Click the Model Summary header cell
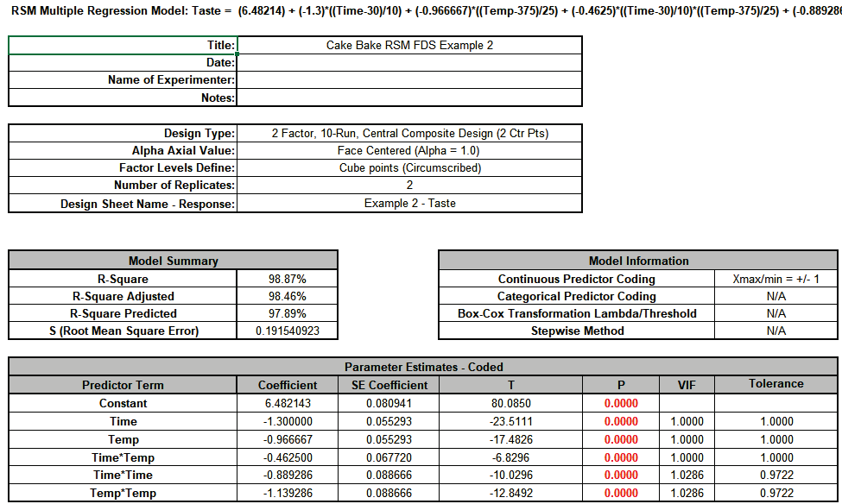The image size is (842, 504). (x=173, y=260)
